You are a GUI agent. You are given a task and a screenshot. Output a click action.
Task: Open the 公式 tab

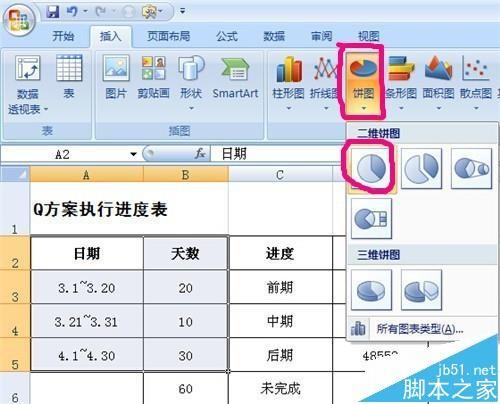[x=227, y=36]
